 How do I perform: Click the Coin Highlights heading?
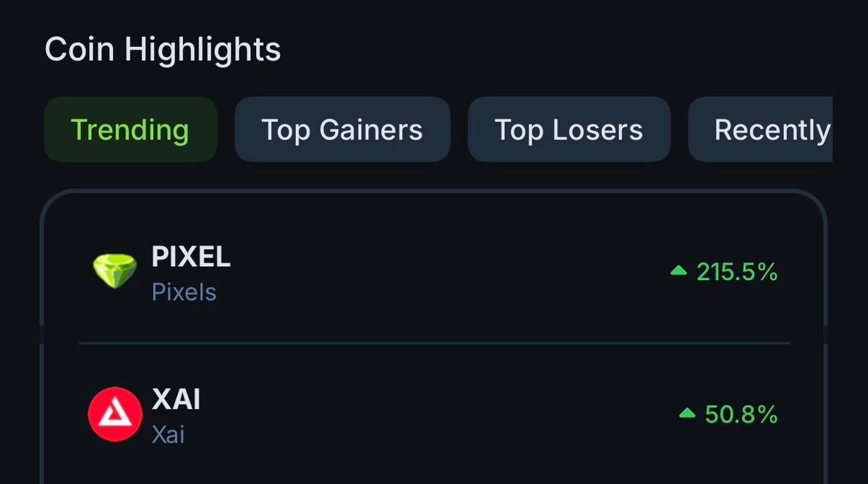163,50
